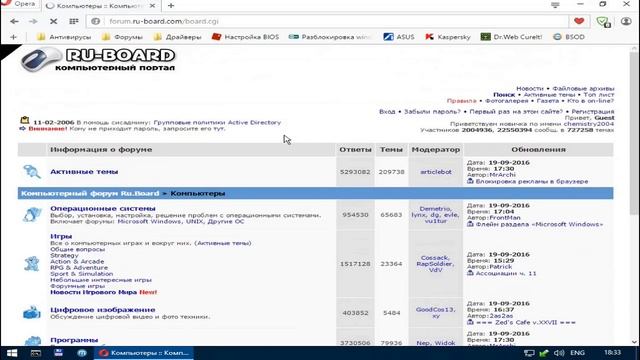Open the Opera menu
The width and height of the screenshot is (640, 360).
[19, 4]
